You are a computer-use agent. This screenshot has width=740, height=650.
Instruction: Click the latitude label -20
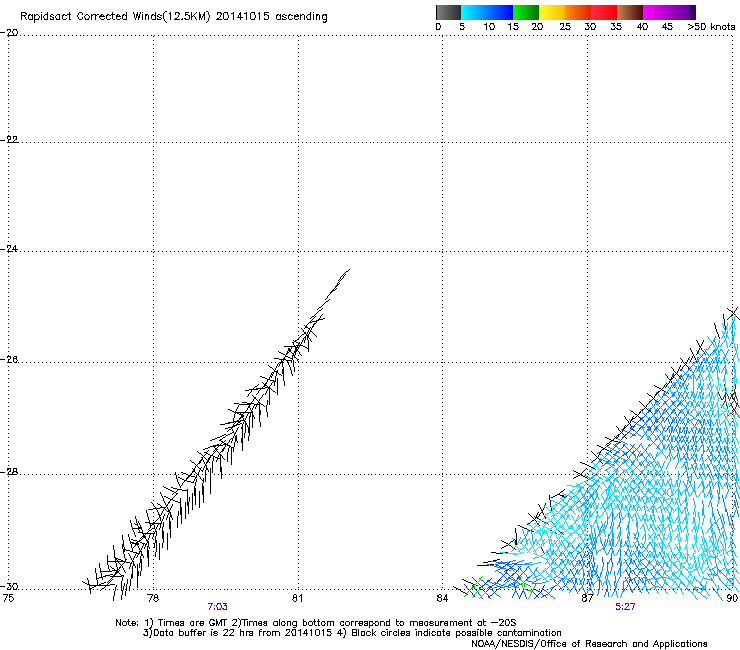coord(9,33)
